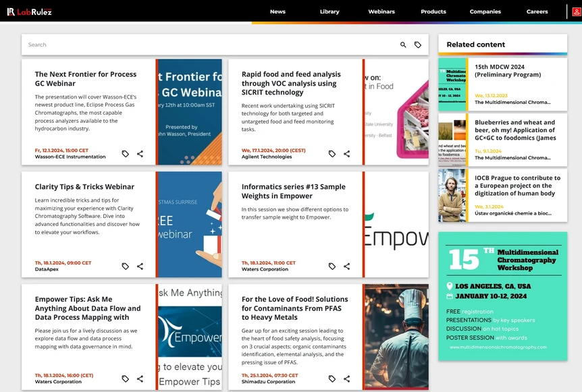Click Shimadzu Corporation company name
582x392 pixels.
[x=268, y=382]
